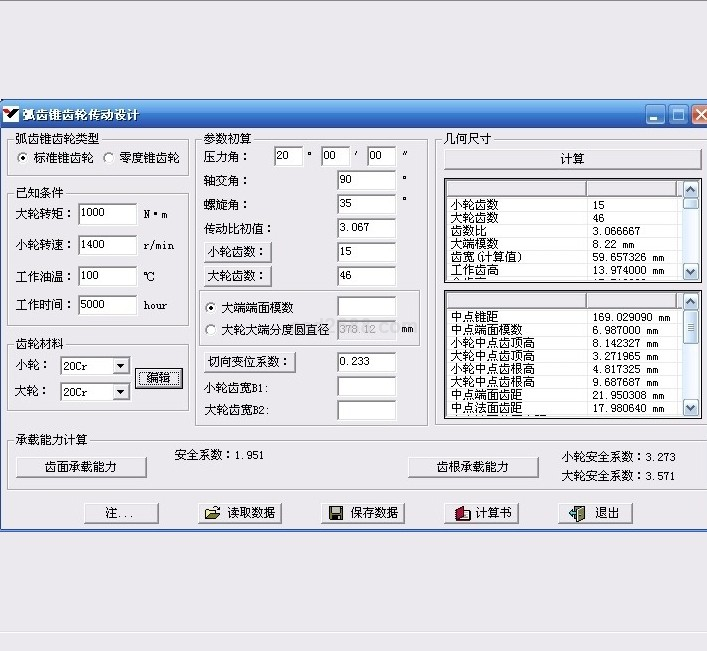Select the 零度锥齿轮 radio button

tap(108, 158)
